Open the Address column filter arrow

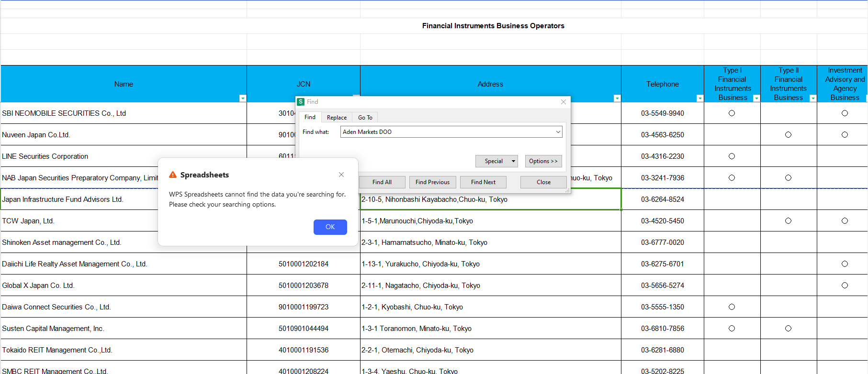tap(617, 98)
